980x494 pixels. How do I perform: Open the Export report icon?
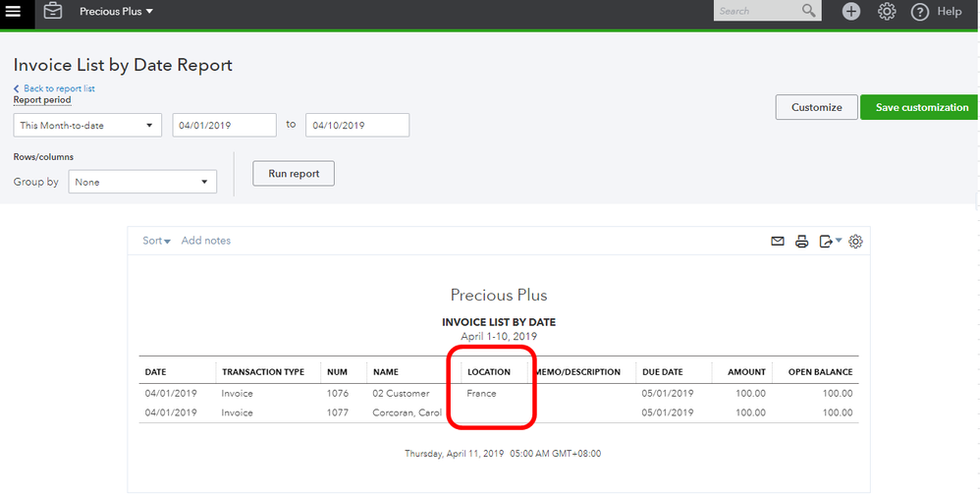[830, 242]
